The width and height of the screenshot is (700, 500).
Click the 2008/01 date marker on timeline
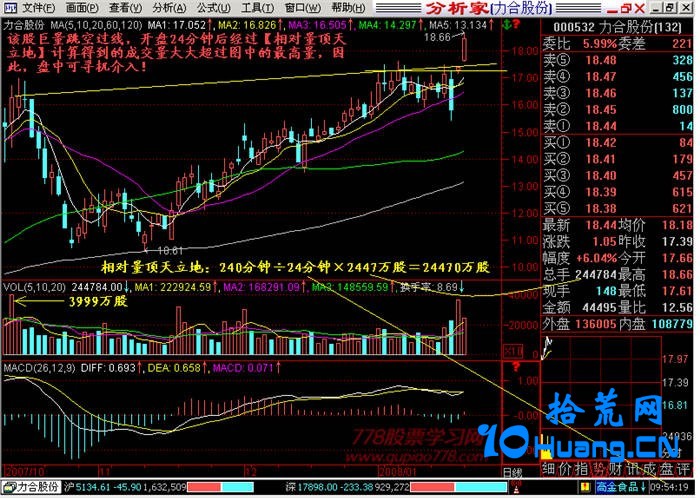click(397, 471)
